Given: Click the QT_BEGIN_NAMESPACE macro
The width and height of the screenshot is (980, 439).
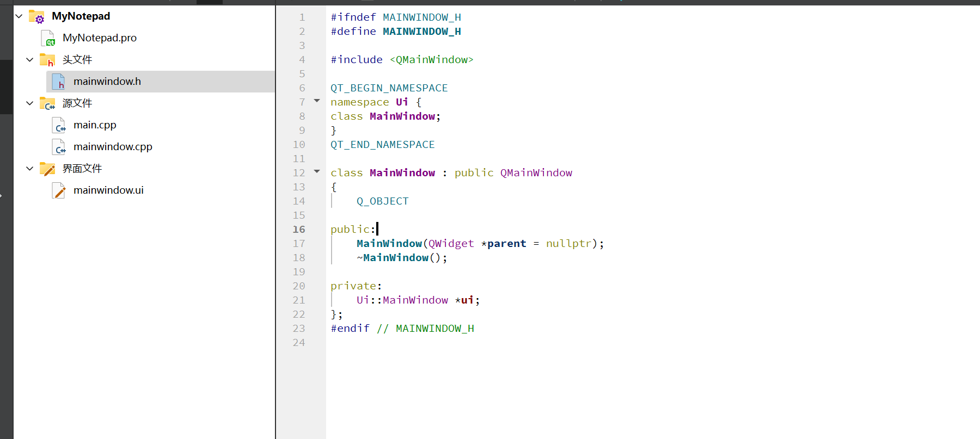Looking at the screenshot, I should coord(389,88).
